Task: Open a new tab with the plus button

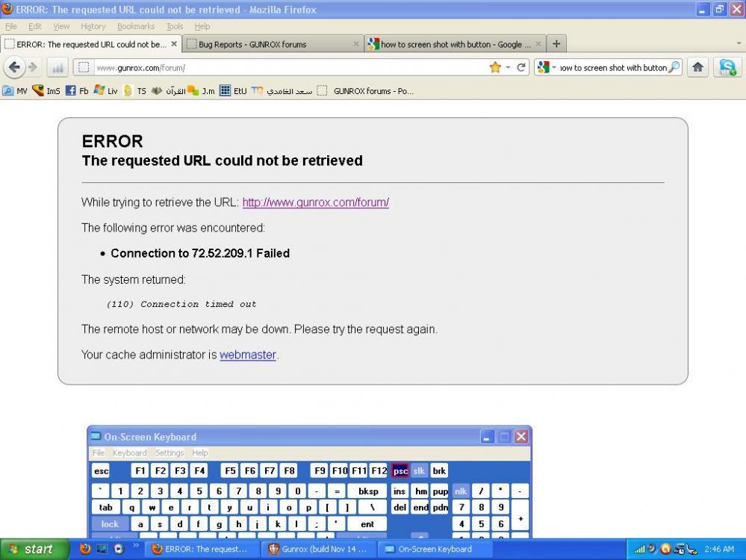Action: tap(556, 44)
